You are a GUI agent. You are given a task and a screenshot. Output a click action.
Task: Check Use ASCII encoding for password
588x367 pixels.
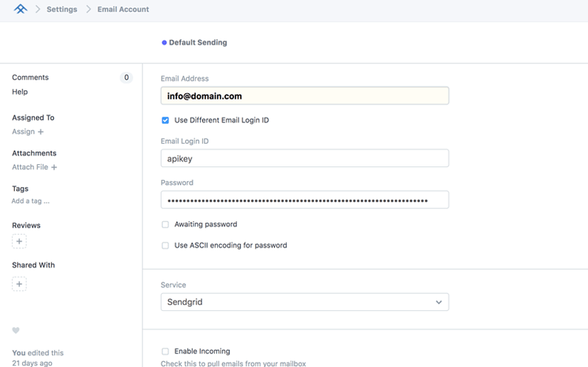tap(165, 245)
